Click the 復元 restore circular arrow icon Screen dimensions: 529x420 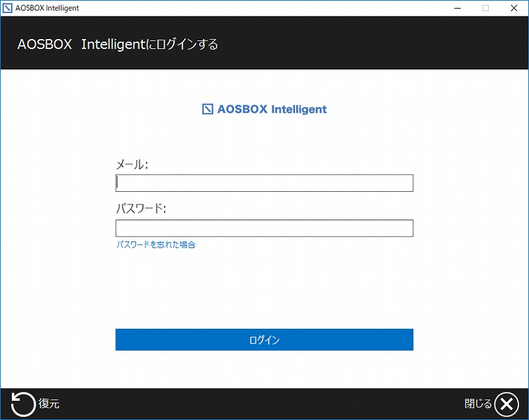click(23, 404)
